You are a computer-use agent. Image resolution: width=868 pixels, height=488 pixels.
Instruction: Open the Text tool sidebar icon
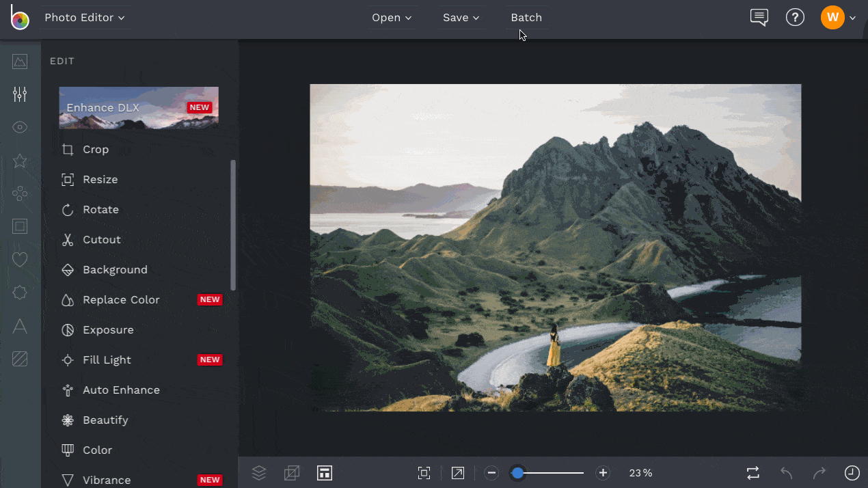point(20,326)
